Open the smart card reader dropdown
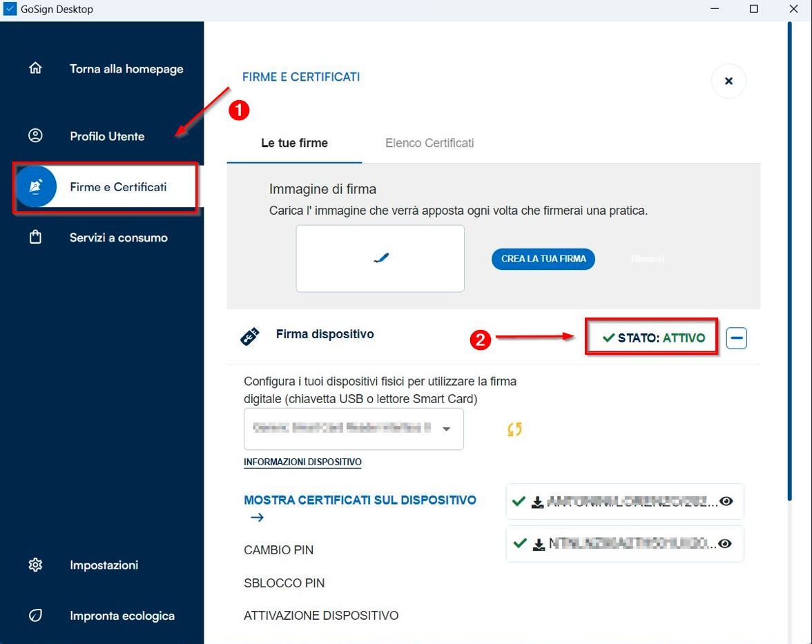 click(447, 429)
